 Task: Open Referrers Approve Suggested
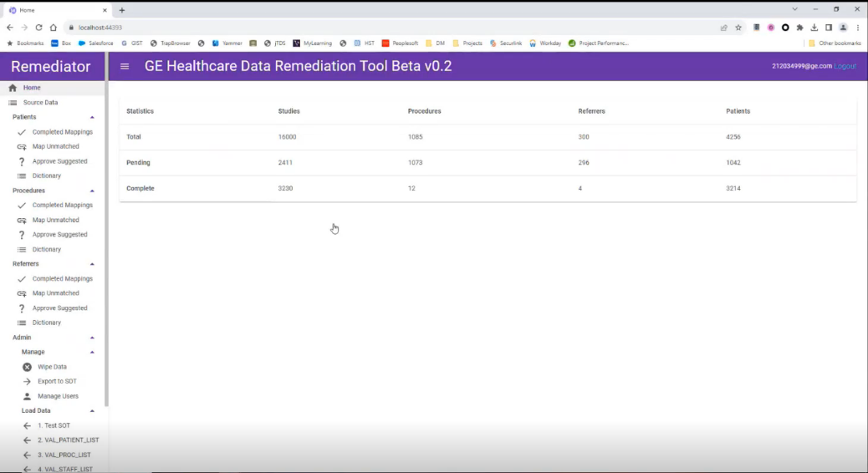(x=59, y=308)
